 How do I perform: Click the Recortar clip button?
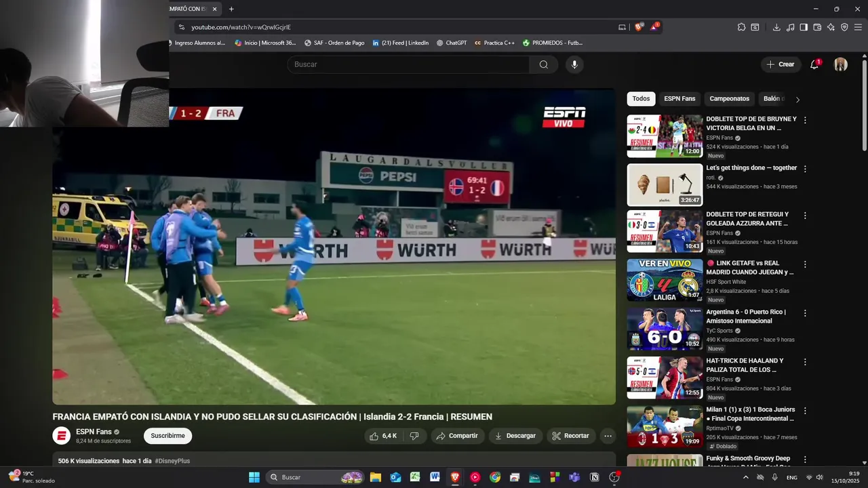(570, 436)
